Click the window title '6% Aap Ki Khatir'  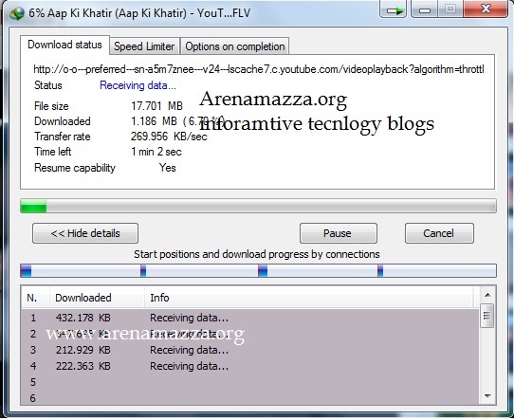pos(139,13)
